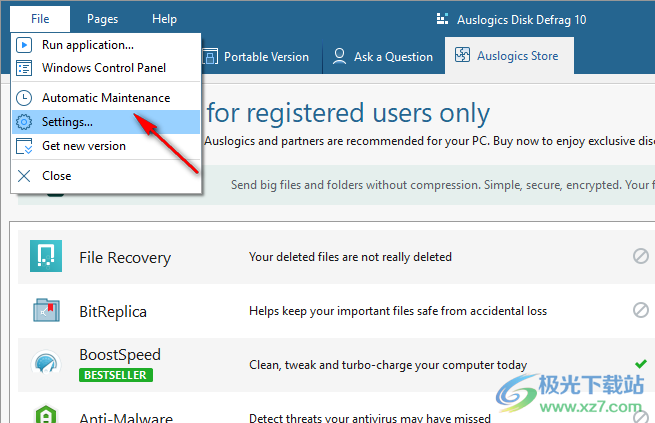Click the 'for registered users only' heading
Viewport: 655px width, 423px height.
pyautogui.click(x=348, y=113)
